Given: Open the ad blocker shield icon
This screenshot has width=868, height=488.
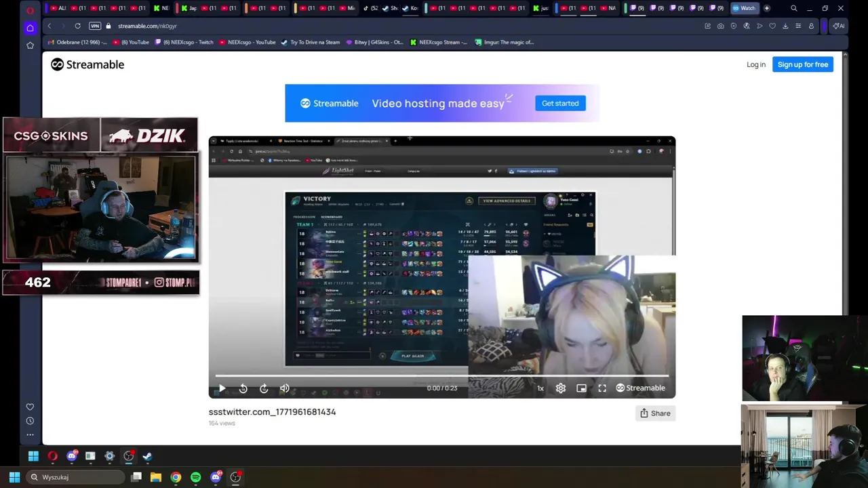Looking at the screenshot, I should coord(733,26).
